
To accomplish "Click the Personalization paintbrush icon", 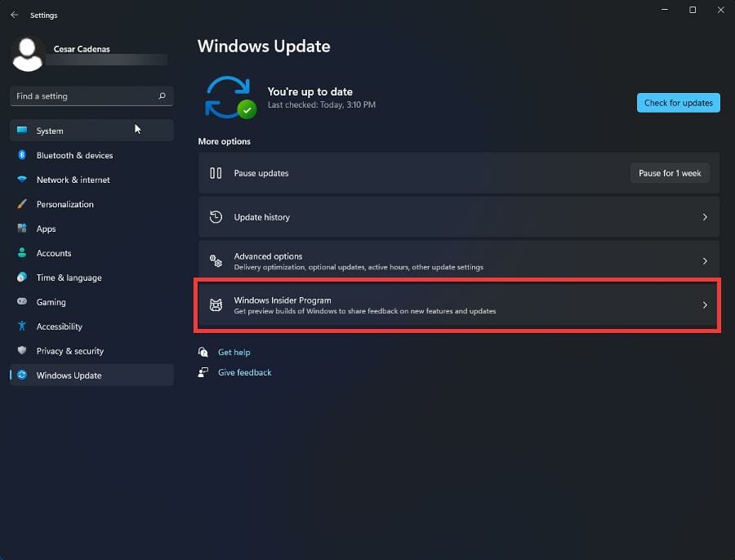I will click(22, 204).
